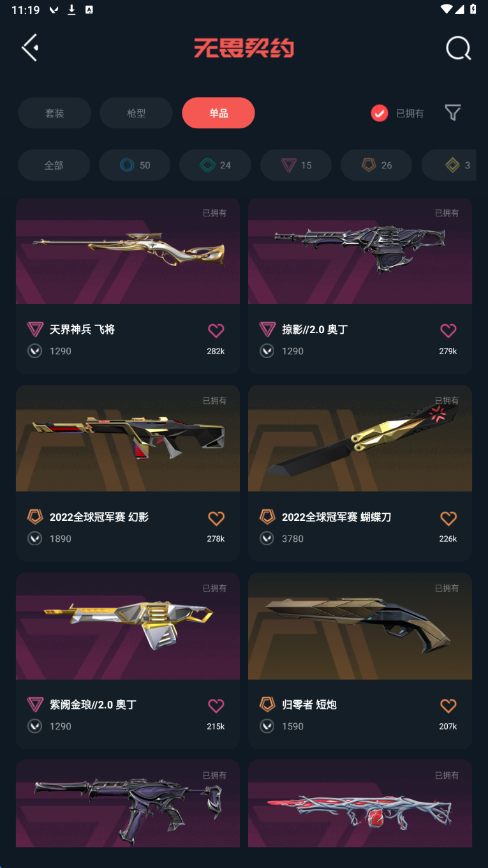Switch to the 枪型 tab

click(136, 113)
